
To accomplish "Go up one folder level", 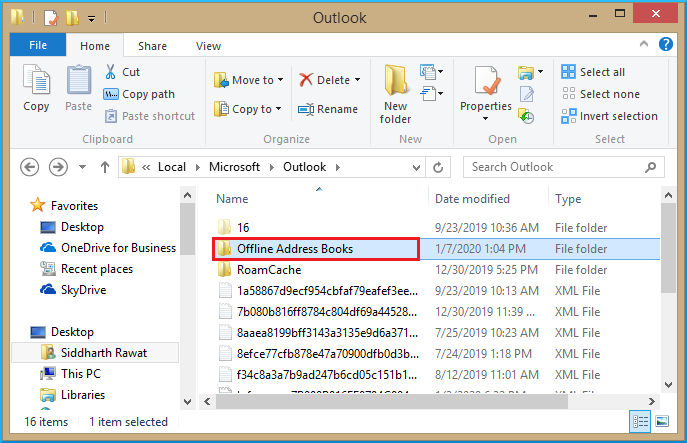I will pos(104,167).
